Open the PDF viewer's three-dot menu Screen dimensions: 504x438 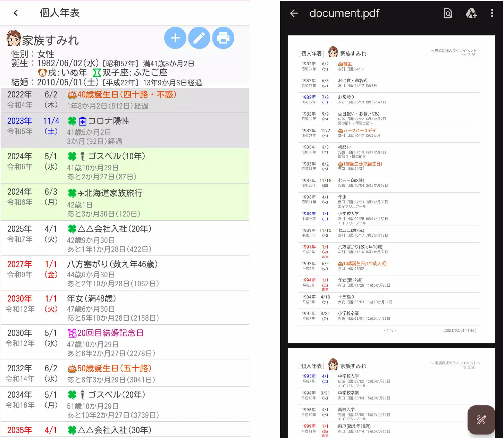point(492,13)
